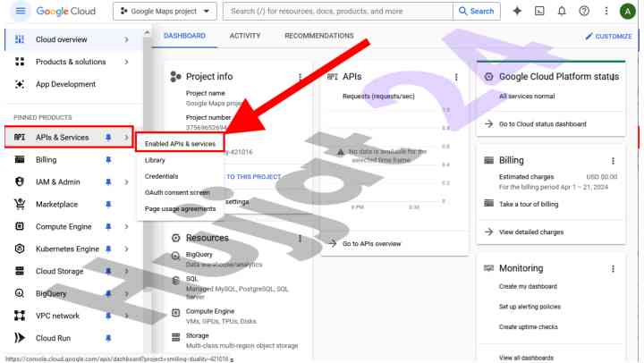
Task: Activate Cloud Shell terminal icon
Action: click(x=539, y=11)
